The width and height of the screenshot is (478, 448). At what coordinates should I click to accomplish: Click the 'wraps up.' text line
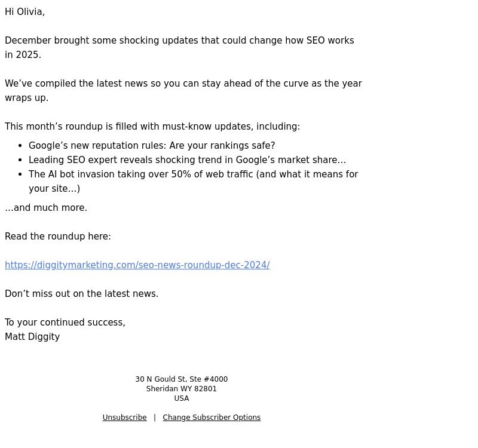point(26,98)
